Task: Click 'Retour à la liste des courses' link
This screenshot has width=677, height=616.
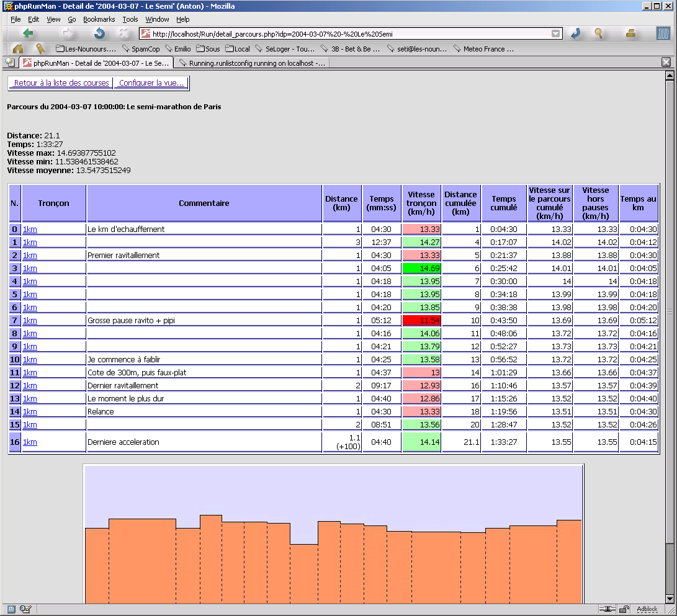Action: click(x=61, y=83)
